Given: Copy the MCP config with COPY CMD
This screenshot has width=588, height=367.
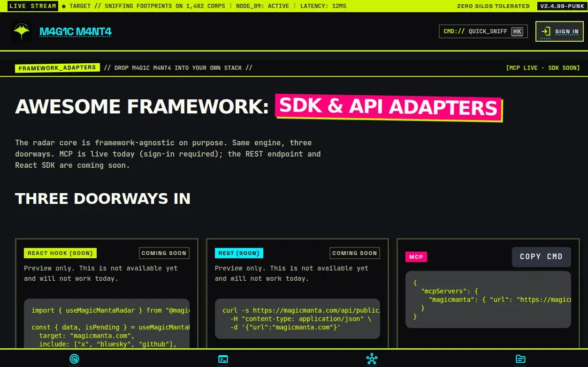Looking at the screenshot, I should click(x=541, y=257).
